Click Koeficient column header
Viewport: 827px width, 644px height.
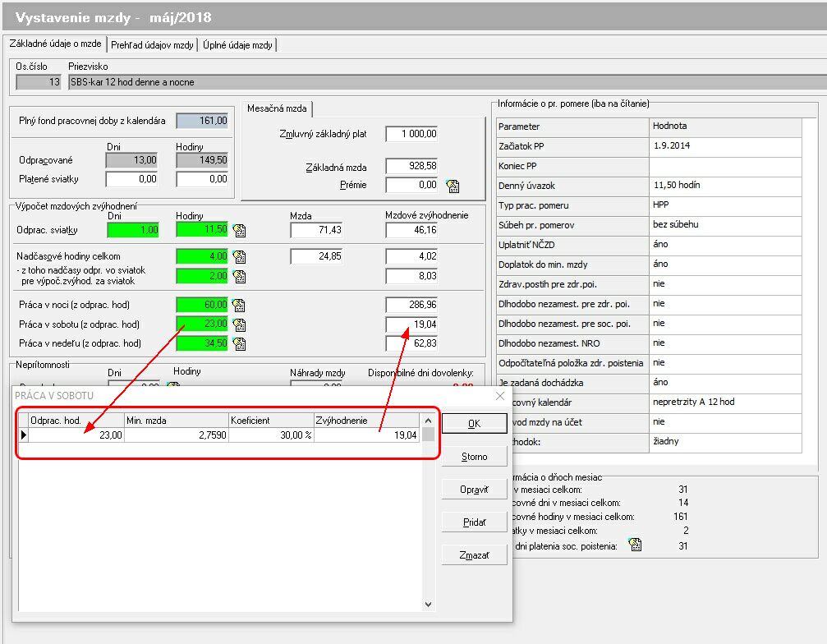(271, 421)
